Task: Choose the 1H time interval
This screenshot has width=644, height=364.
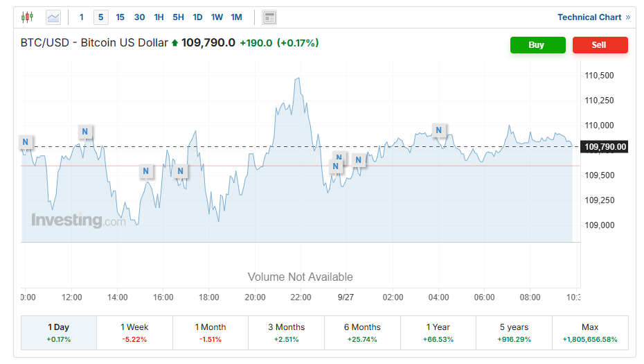Action: click(x=159, y=17)
